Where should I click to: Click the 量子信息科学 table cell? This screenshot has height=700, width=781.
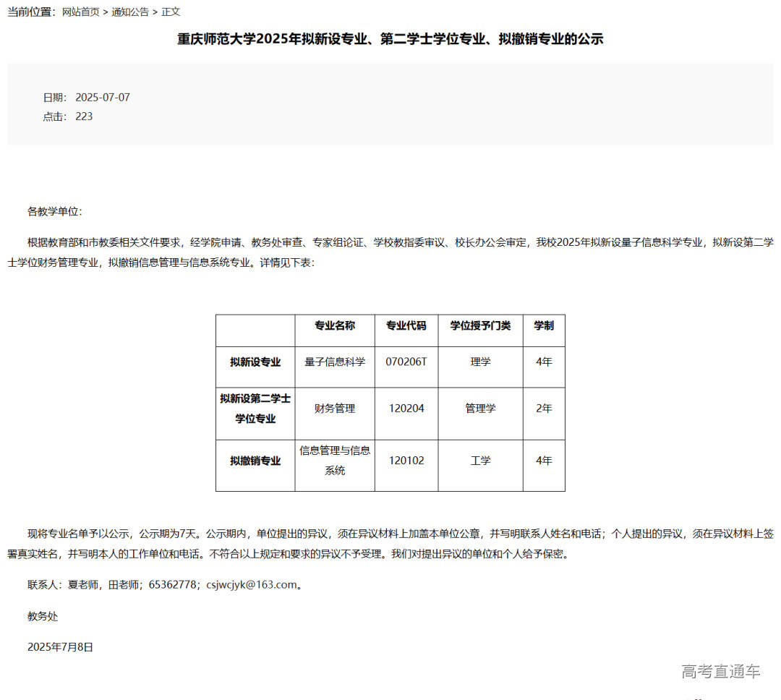[x=334, y=362]
